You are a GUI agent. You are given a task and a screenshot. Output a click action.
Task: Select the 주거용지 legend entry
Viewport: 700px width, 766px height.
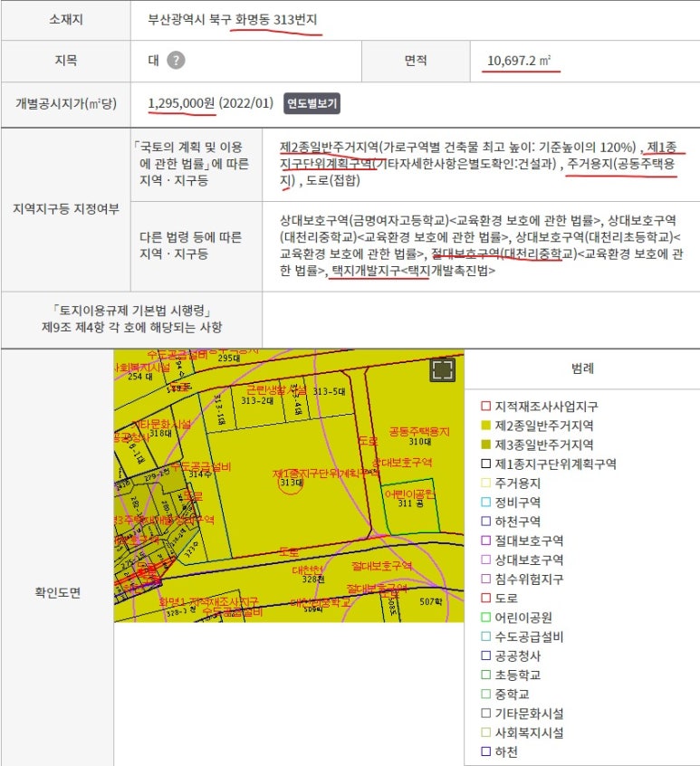511,484
